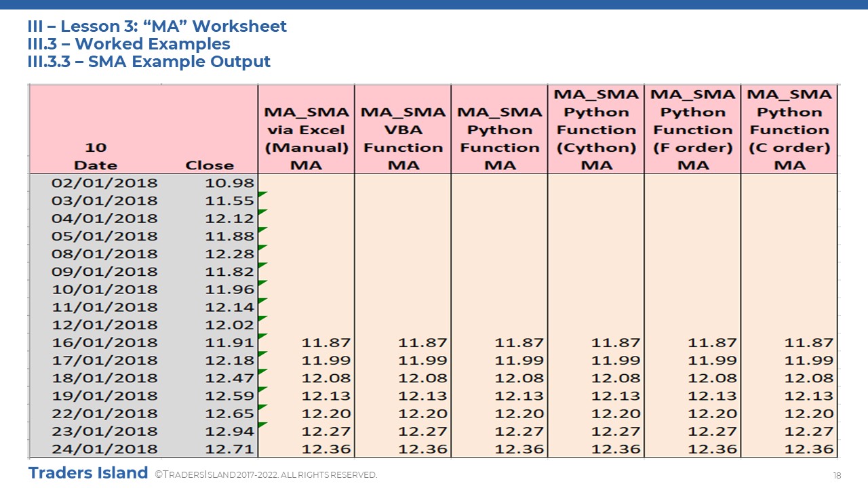Select the Close value 12.59

point(230,395)
